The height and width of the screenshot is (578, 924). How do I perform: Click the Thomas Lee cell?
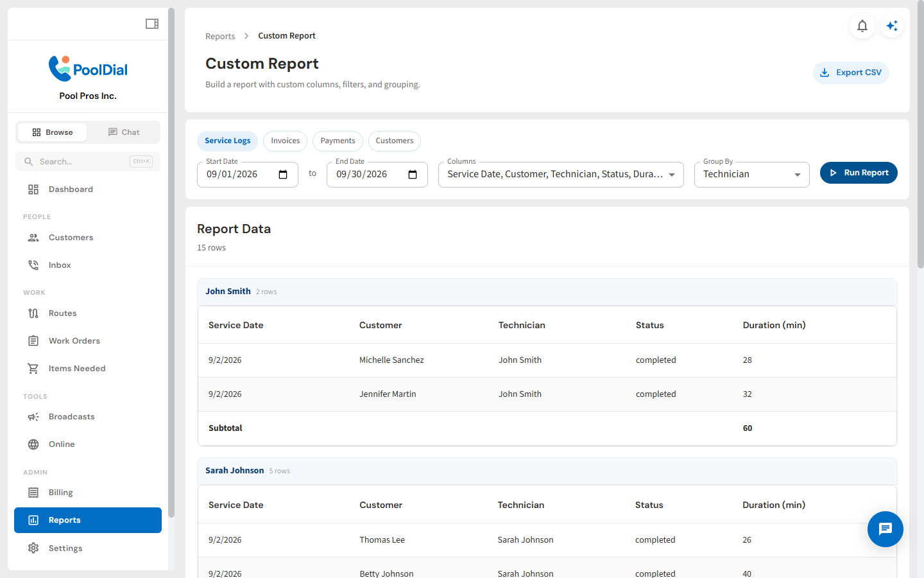click(x=382, y=540)
